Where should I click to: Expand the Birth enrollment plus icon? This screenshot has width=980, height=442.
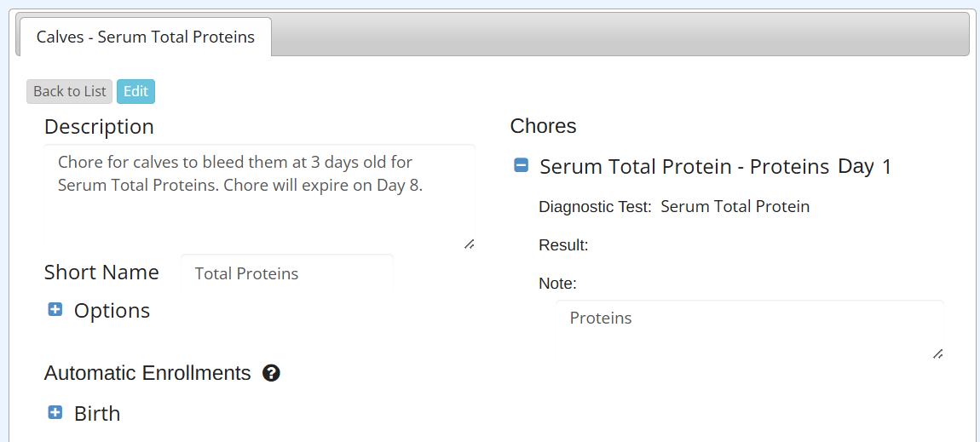pyautogui.click(x=55, y=413)
